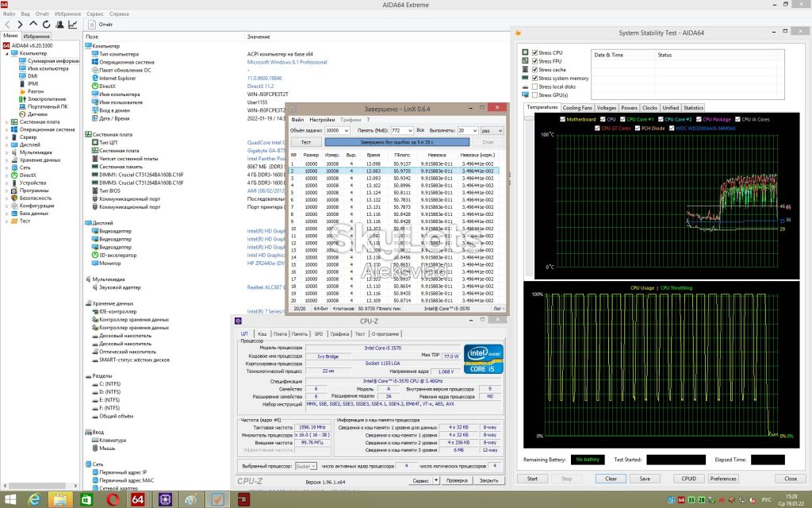
Task: Toggle the PCH Diode graph checkbox
Action: tap(638, 128)
